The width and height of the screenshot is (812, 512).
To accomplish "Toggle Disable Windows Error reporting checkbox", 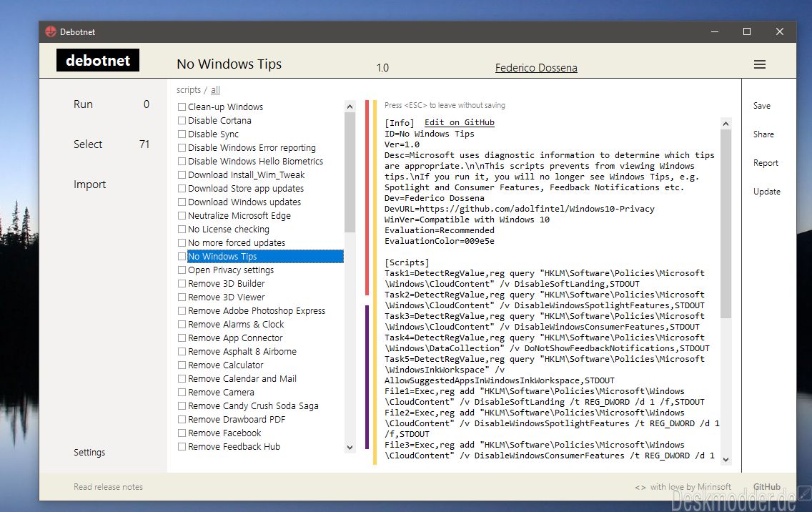I will 182,148.
